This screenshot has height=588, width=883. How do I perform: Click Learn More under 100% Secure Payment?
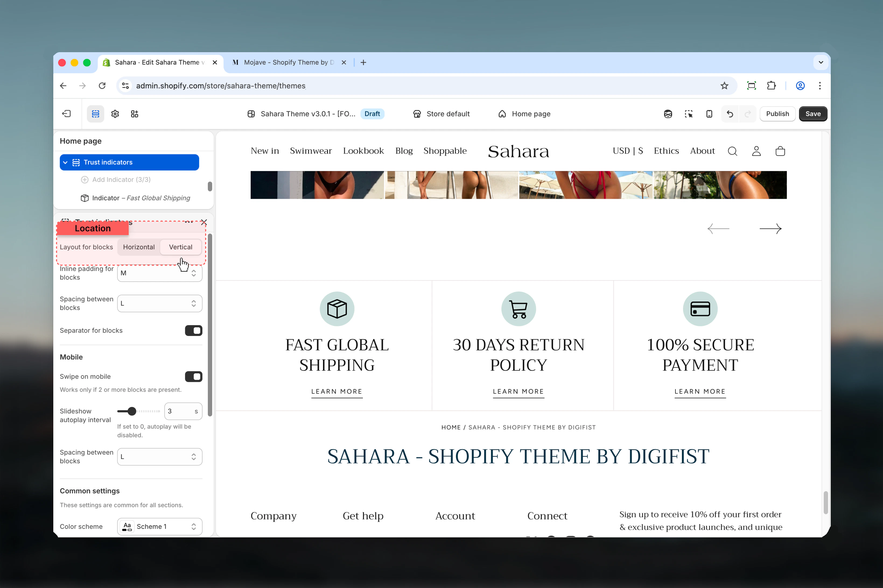(700, 392)
